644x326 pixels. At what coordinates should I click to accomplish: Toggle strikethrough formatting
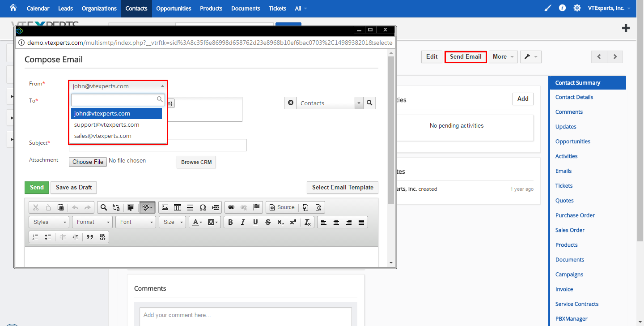[x=268, y=222]
